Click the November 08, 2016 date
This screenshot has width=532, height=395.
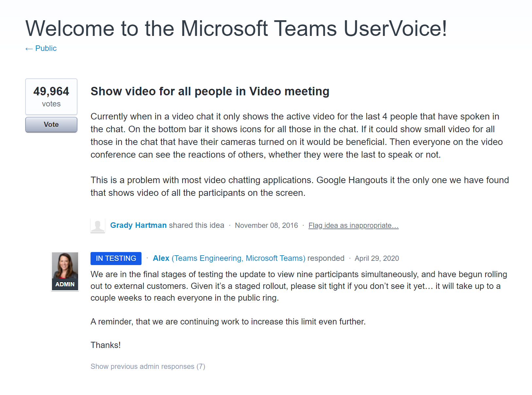(x=266, y=226)
